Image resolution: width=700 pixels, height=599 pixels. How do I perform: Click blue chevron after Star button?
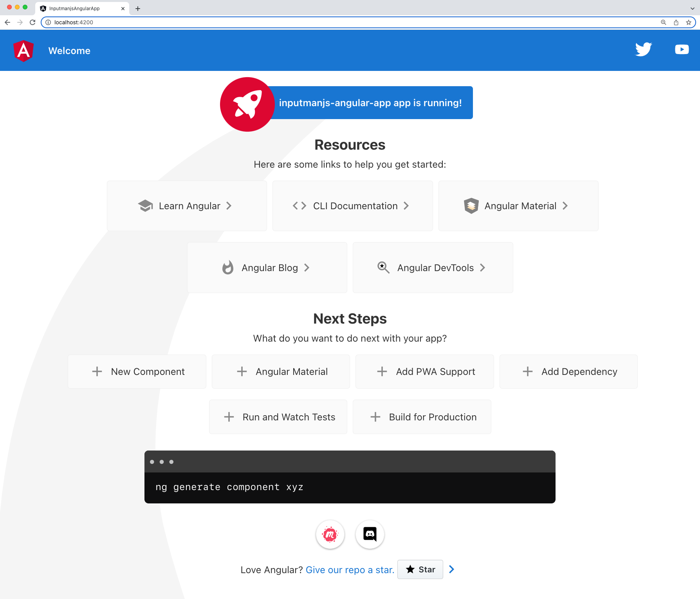tap(452, 569)
